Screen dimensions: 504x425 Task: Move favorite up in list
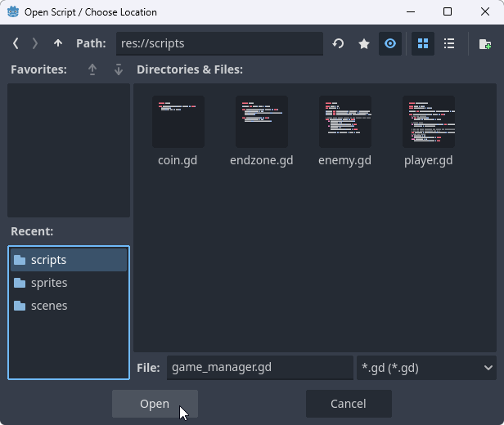(x=92, y=70)
